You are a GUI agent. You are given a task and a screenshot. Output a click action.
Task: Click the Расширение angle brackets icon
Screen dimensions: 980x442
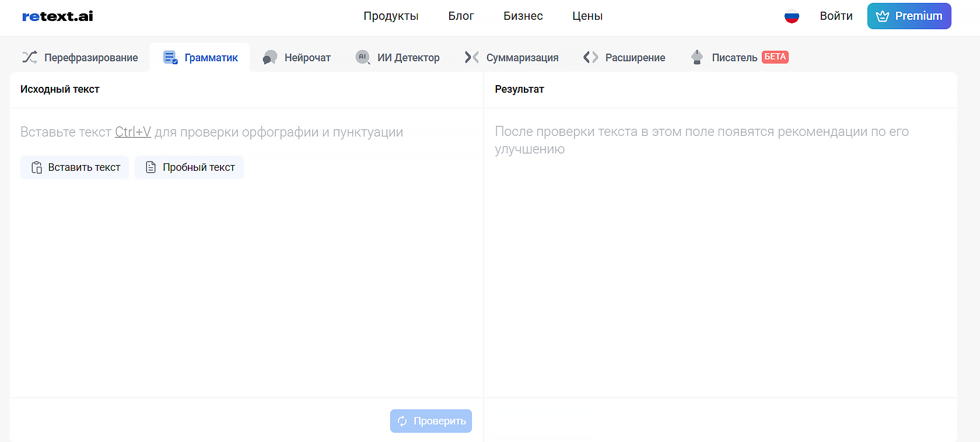click(590, 57)
